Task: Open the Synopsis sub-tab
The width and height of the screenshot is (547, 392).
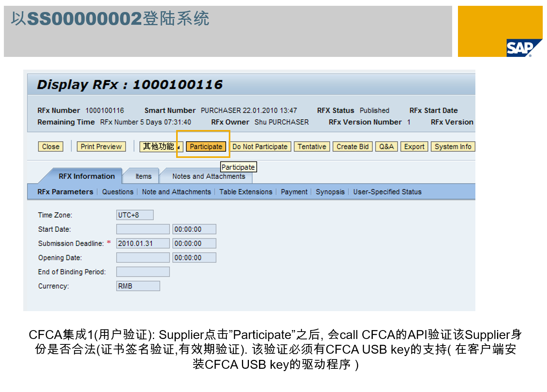Action: point(330,192)
